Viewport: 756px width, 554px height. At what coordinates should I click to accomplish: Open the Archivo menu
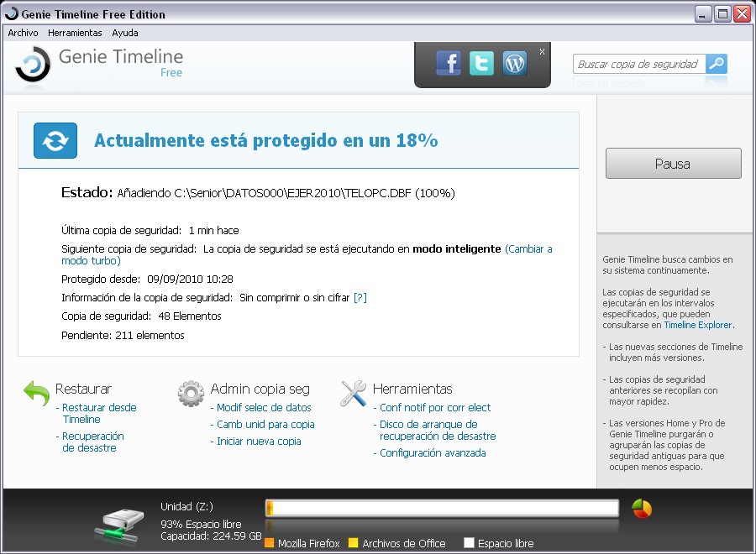(24, 33)
